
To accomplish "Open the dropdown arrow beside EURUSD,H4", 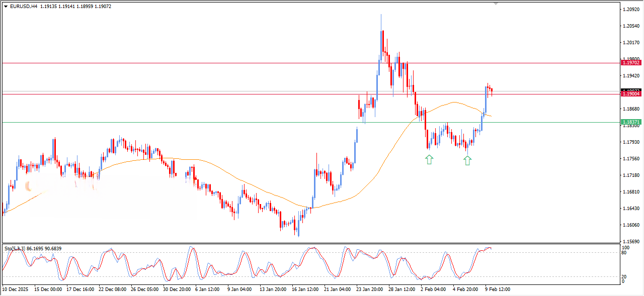I will point(6,7).
